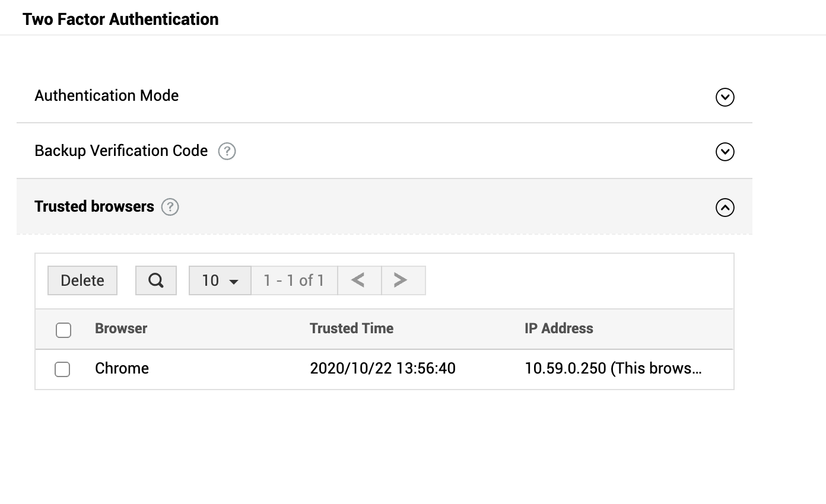
Task: Click the IP Address column header
Action: pyautogui.click(x=558, y=328)
